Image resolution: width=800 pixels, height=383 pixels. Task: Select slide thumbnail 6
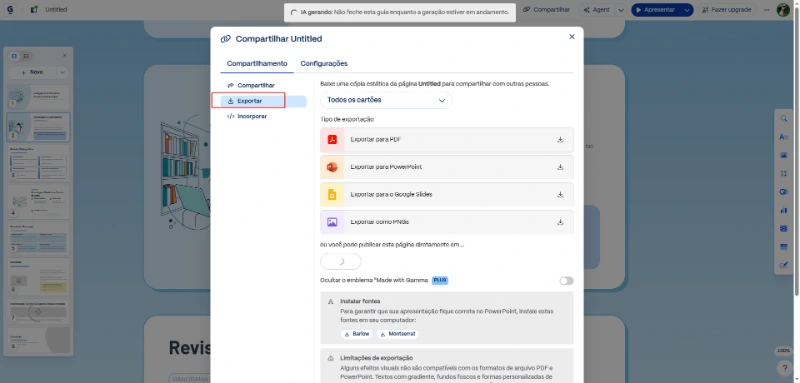38,275
